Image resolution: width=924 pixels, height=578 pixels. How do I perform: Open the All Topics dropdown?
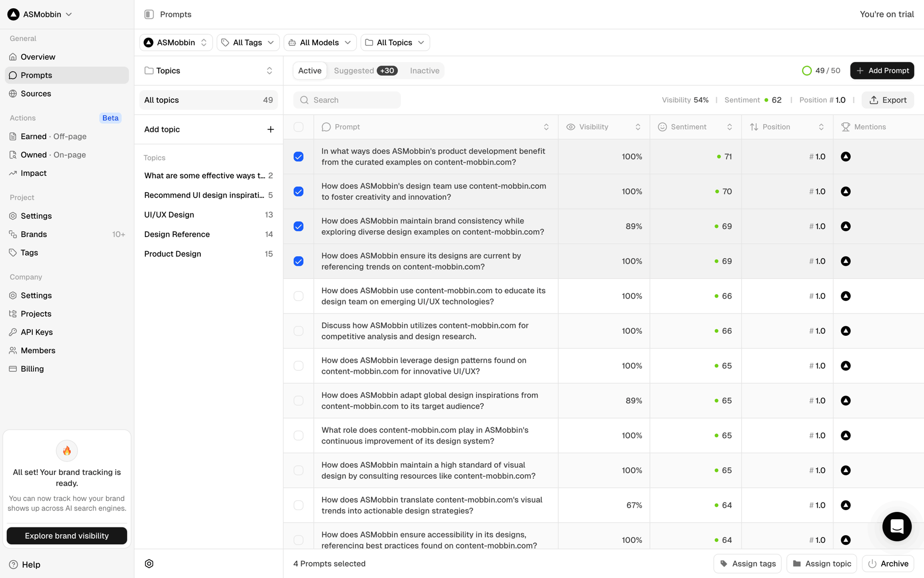click(x=395, y=42)
